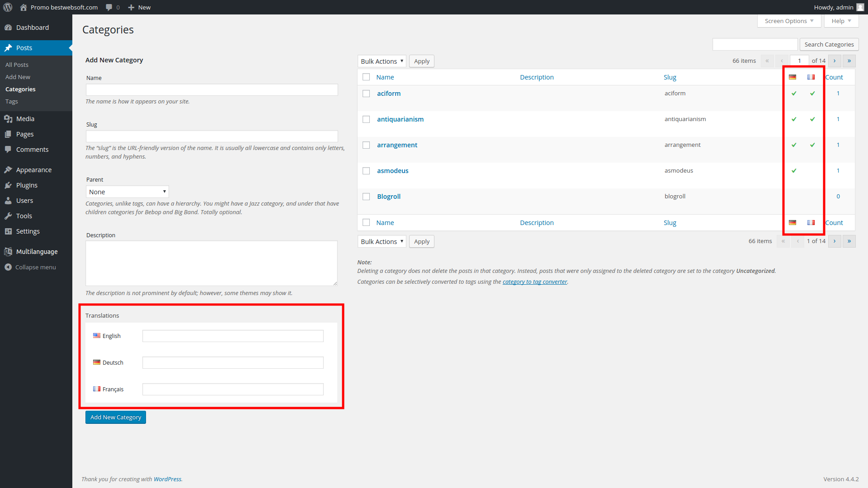Click the Users person icon

[8, 201]
